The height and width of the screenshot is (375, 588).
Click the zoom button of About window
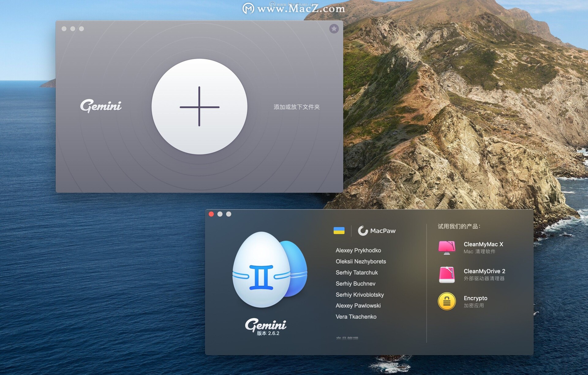click(x=229, y=214)
